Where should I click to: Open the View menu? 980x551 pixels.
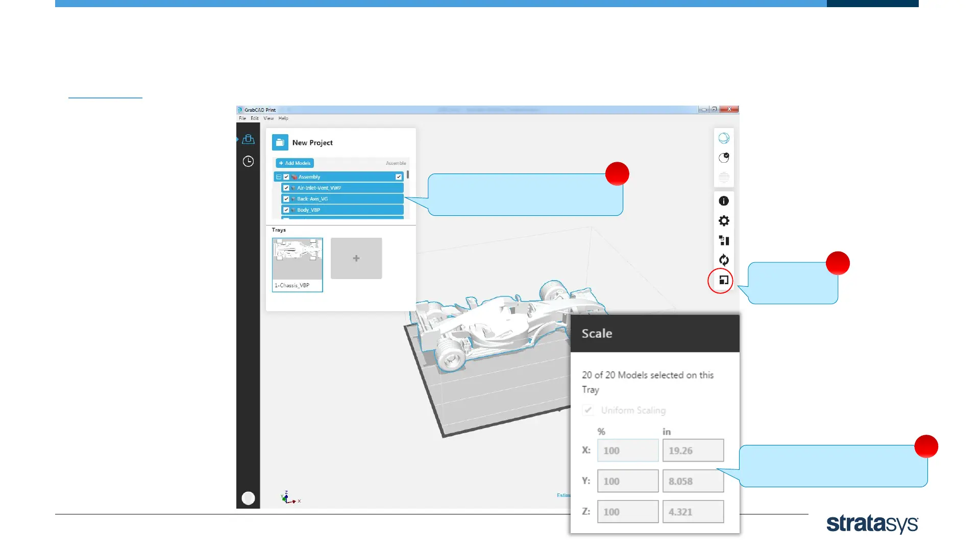point(268,118)
